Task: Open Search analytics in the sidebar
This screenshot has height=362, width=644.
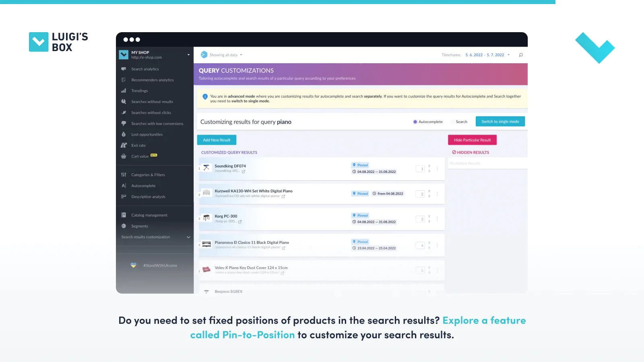Action: tap(145, 69)
